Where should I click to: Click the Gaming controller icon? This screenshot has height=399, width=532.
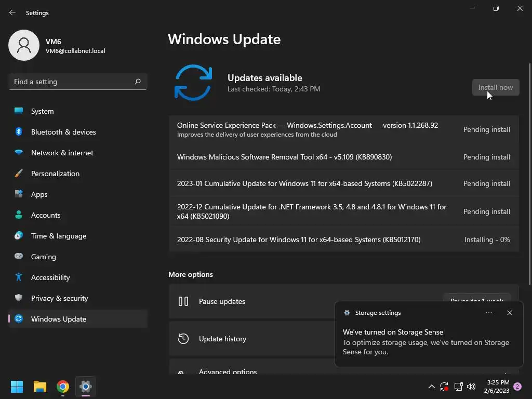tap(19, 256)
